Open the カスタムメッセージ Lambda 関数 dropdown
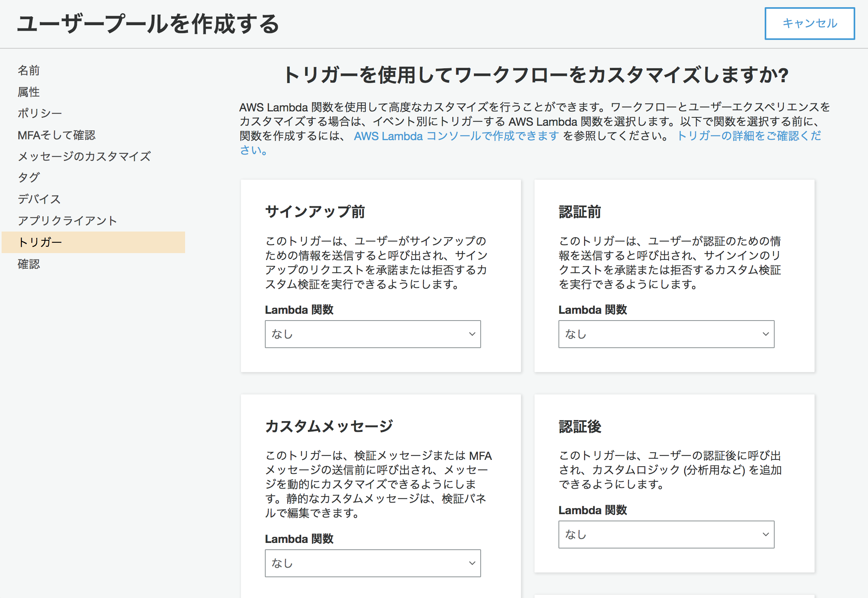 coord(373,563)
